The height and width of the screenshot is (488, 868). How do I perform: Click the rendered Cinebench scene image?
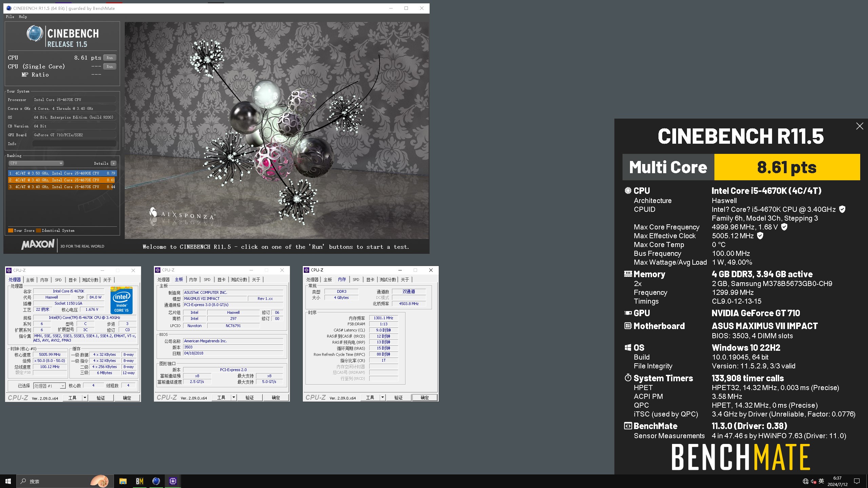click(x=277, y=130)
